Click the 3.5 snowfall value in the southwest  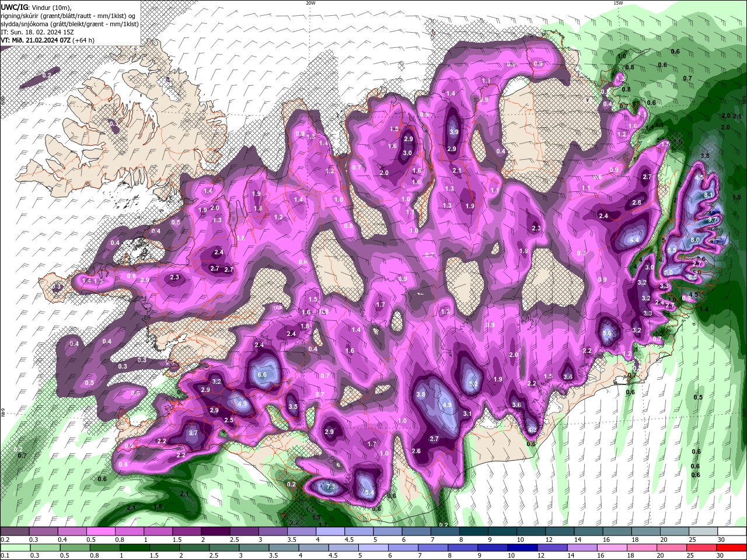tap(293, 407)
